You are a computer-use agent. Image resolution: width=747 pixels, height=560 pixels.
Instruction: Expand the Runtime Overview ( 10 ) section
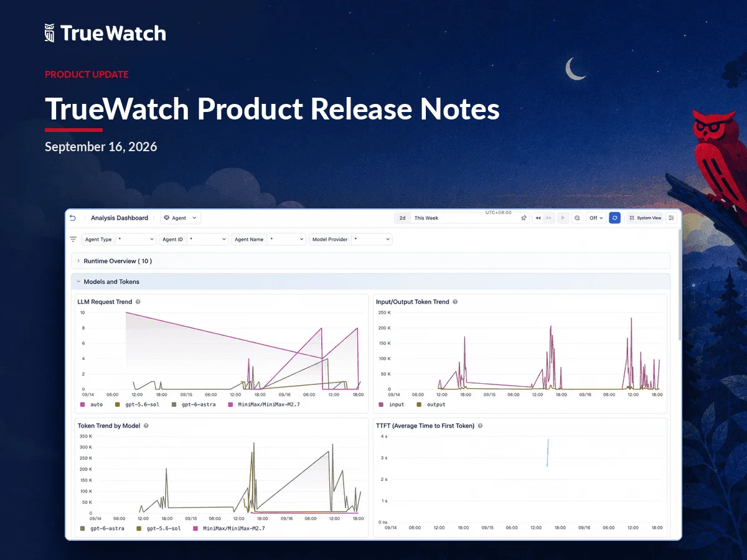point(370,261)
